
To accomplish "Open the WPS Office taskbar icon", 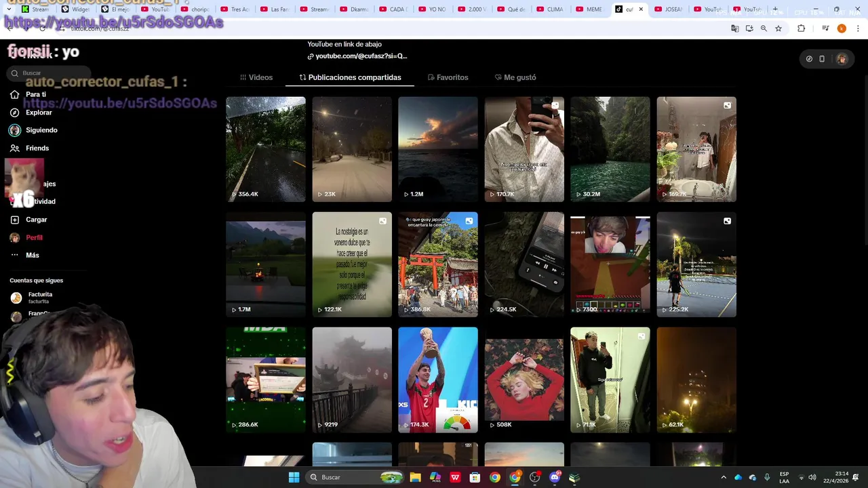I will tap(455, 477).
